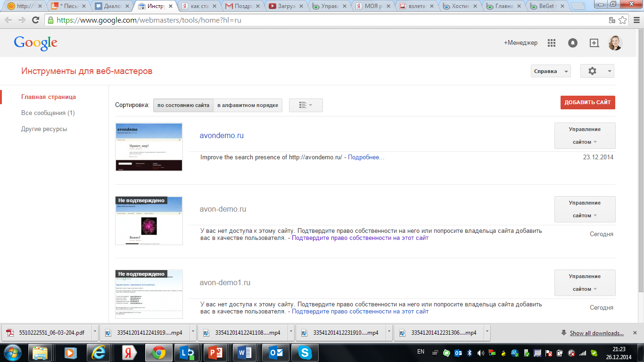Launch Internet Explorer from taskbar
The image size is (644, 362).
coord(99,353)
